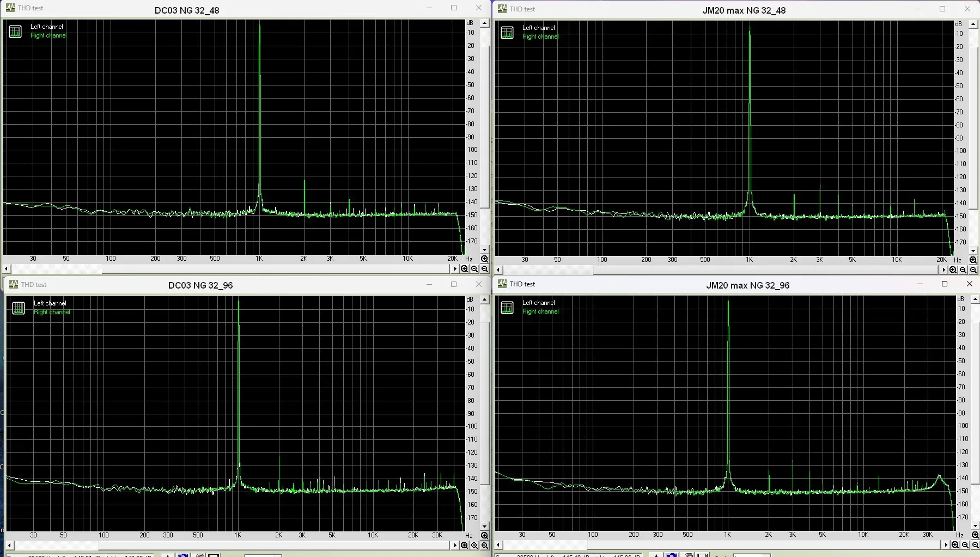Click the spectrum legend icon in JM20 max NG 32_96
Viewport: 980px width, 557px height.
click(x=507, y=308)
